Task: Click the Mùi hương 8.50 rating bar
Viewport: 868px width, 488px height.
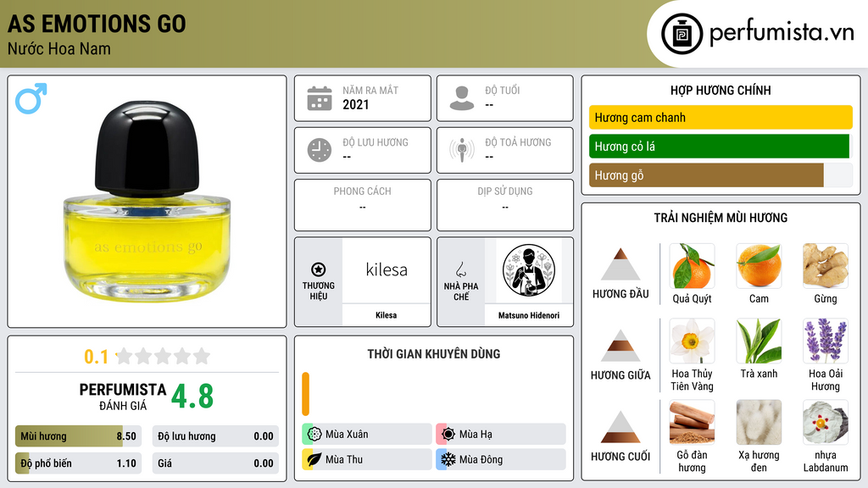Action: point(78,436)
